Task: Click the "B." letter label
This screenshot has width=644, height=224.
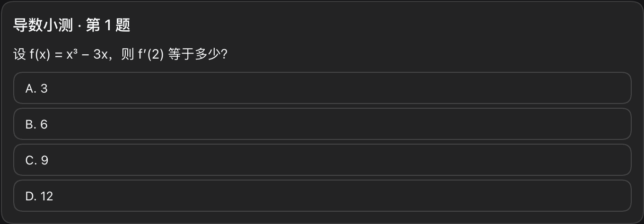Action: point(31,124)
